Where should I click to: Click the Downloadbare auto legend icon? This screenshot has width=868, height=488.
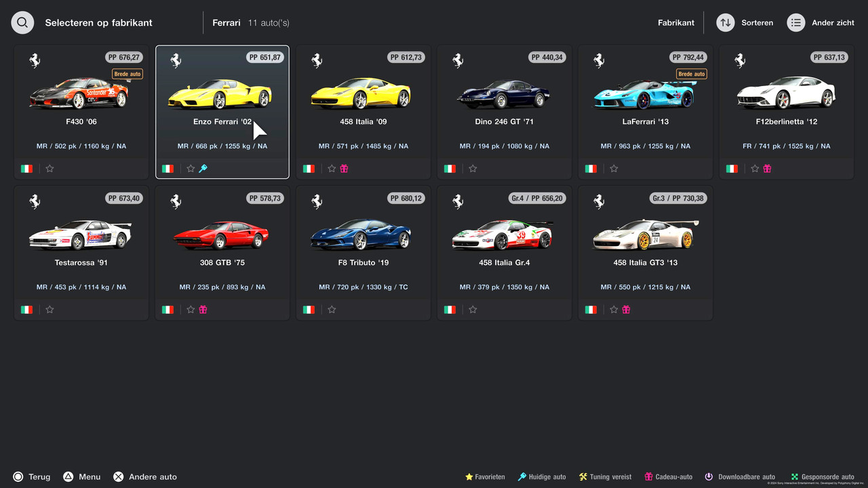(709, 477)
